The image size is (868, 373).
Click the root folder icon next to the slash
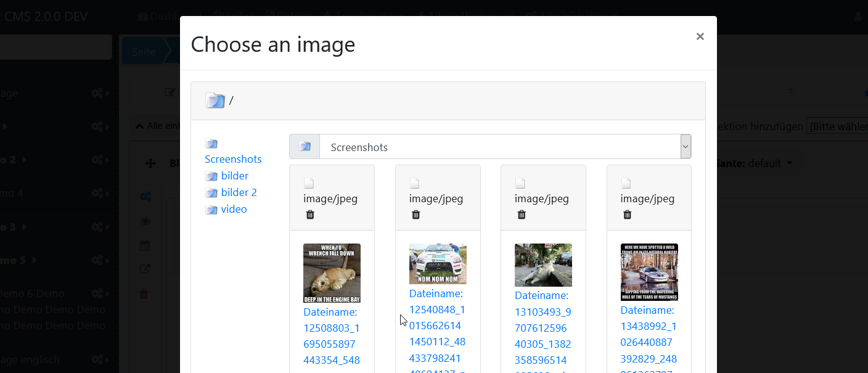click(215, 100)
